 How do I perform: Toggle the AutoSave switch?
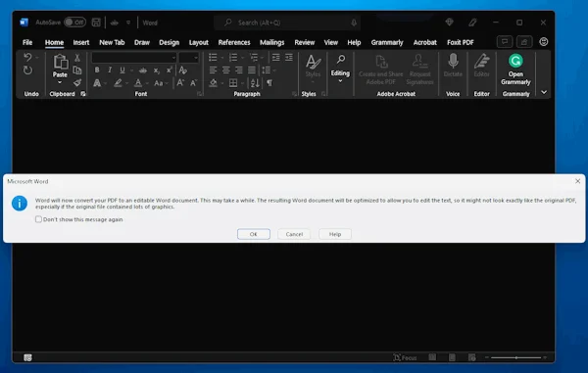(74, 23)
